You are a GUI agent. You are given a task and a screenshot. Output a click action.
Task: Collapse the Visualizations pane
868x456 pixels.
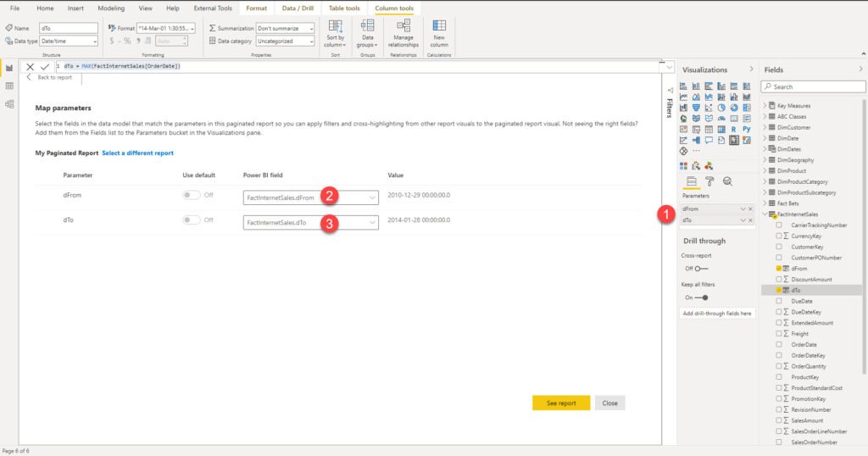pyautogui.click(x=751, y=70)
